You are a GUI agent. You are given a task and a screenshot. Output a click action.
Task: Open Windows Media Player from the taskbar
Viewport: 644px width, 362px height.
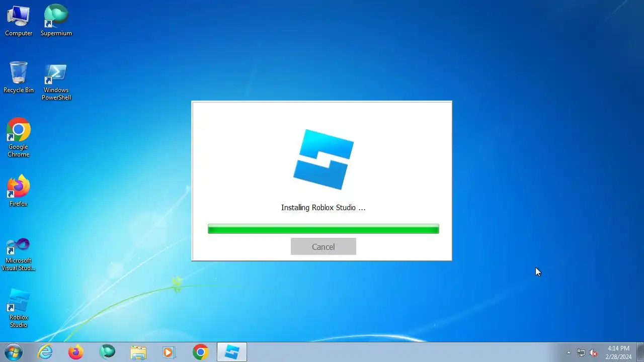point(169,352)
